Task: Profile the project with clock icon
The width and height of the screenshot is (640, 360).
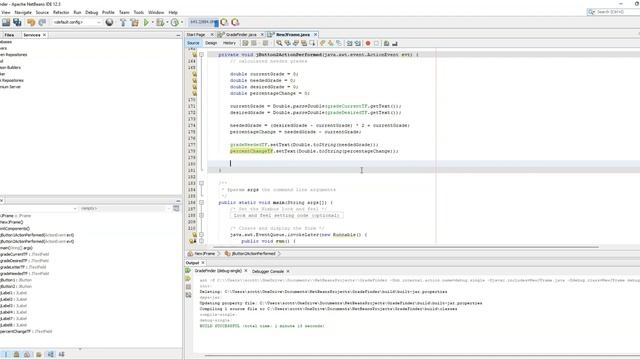Action: tap(174, 22)
